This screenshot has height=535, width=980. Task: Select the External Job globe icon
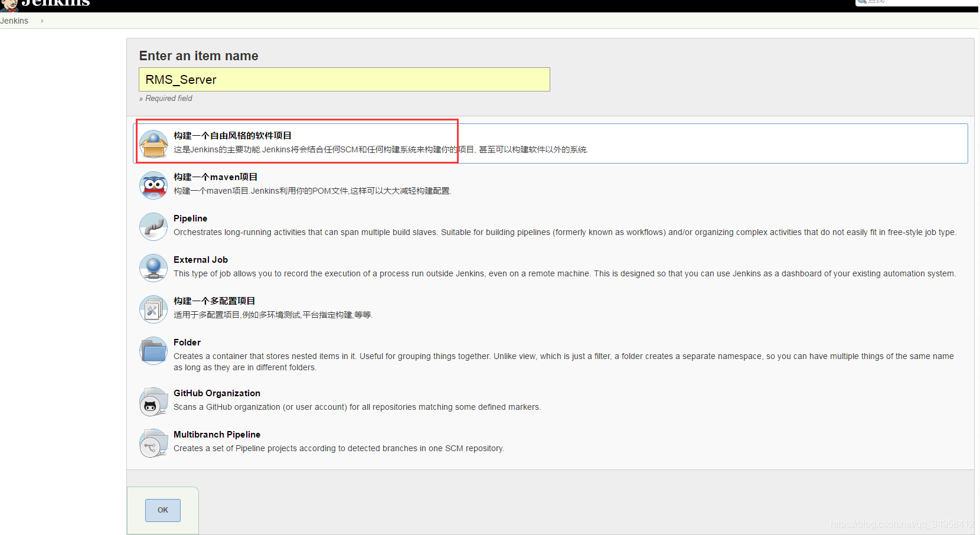[153, 268]
